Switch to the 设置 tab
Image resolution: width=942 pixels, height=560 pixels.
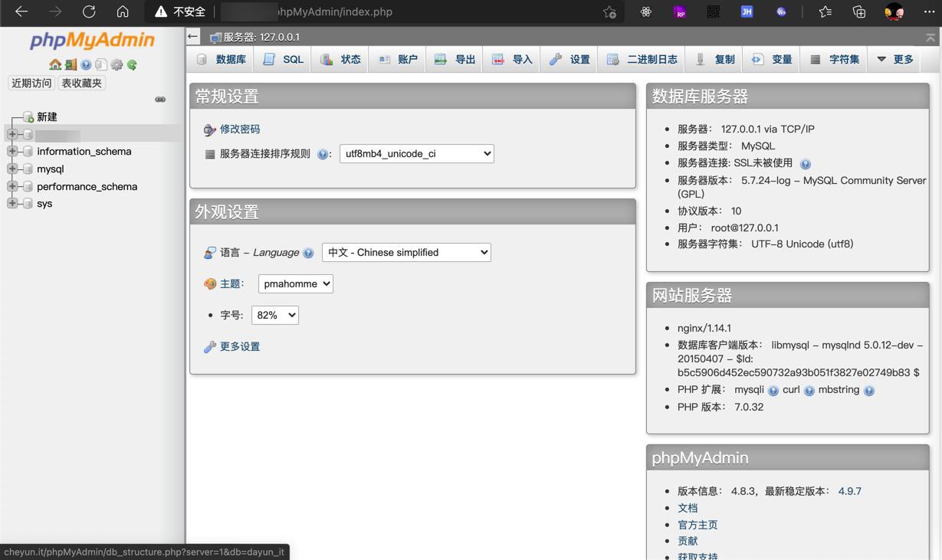click(x=569, y=59)
